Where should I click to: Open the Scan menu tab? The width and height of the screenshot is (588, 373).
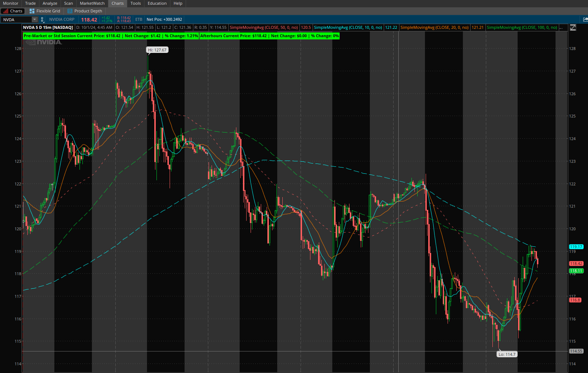[x=69, y=3]
